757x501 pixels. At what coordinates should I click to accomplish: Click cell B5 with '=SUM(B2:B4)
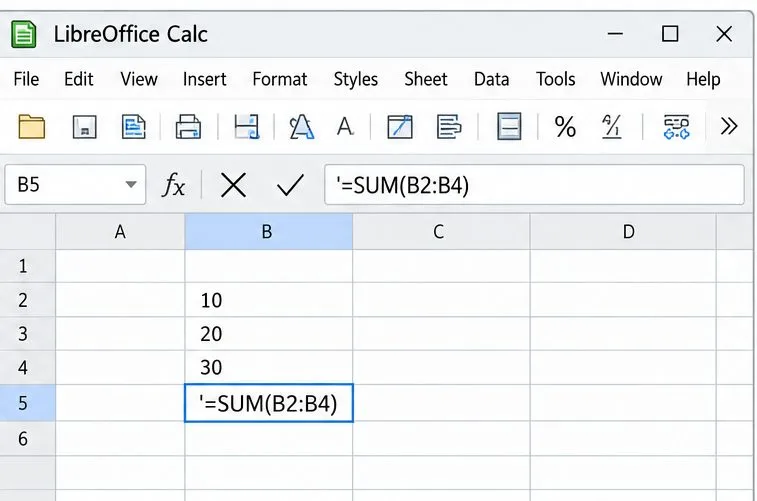coord(269,403)
